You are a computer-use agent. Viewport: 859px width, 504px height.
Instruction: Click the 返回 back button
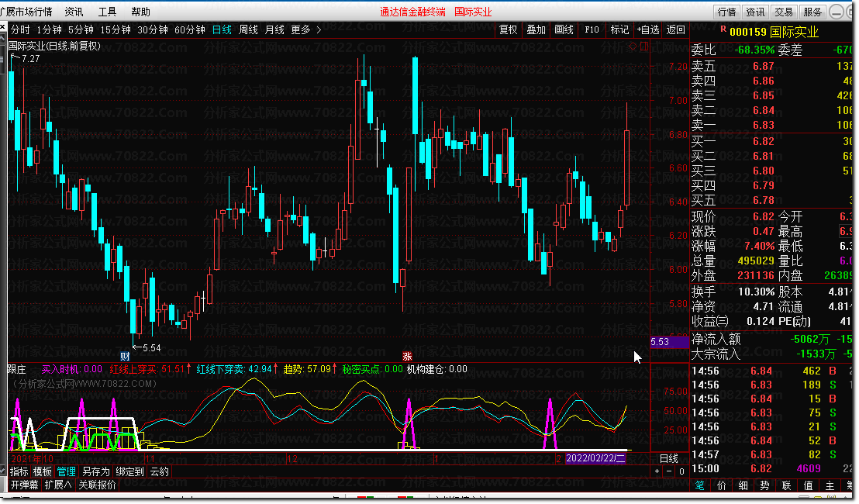675,29
